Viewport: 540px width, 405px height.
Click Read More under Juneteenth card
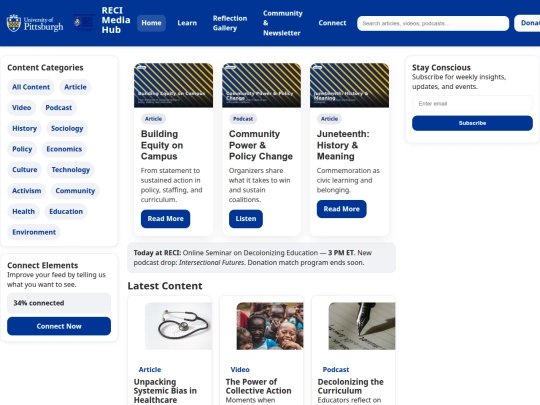[341, 209]
